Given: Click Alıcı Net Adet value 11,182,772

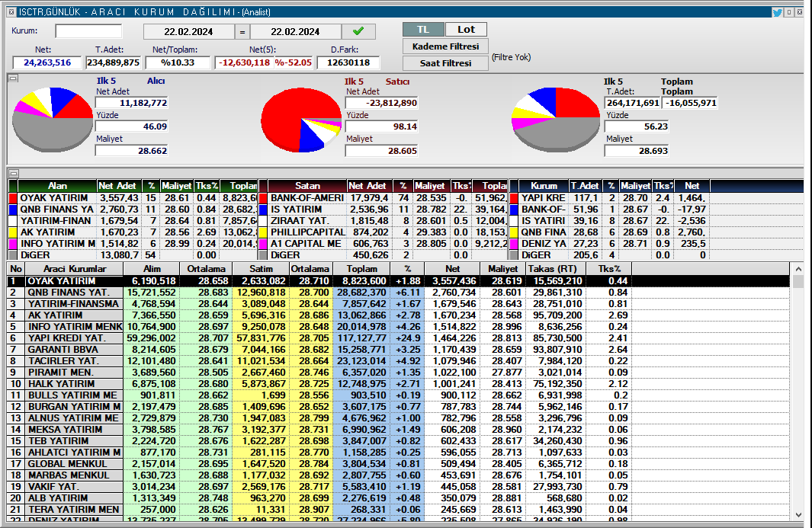Looking at the screenshot, I should tap(132, 103).
